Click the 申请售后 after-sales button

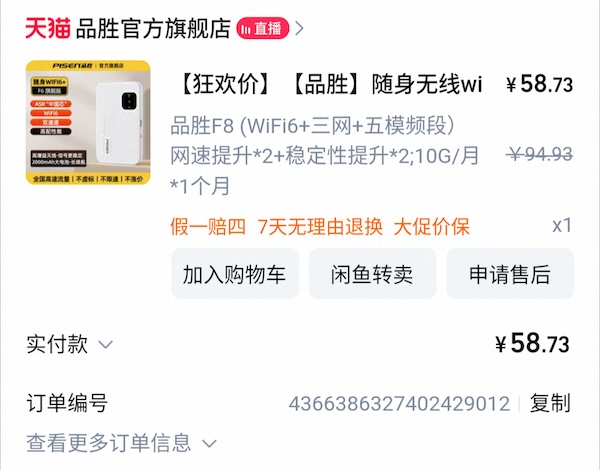click(510, 274)
